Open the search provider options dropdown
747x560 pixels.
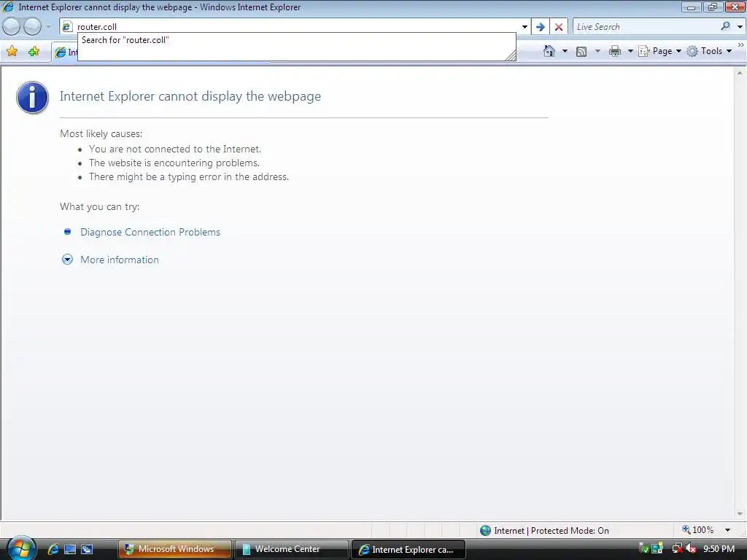pyautogui.click(x=740, y=27)
